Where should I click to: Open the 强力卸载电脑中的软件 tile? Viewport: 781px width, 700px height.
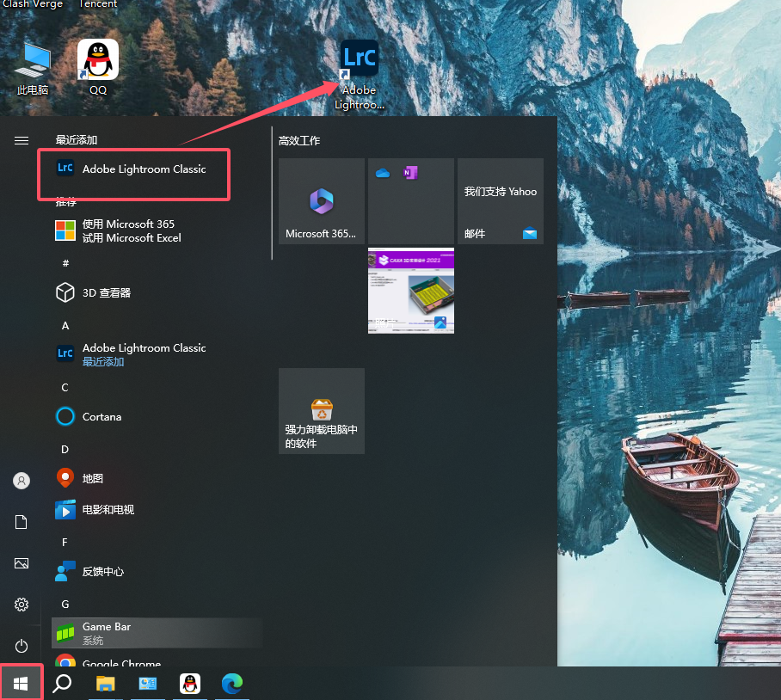tap(322, 411)
